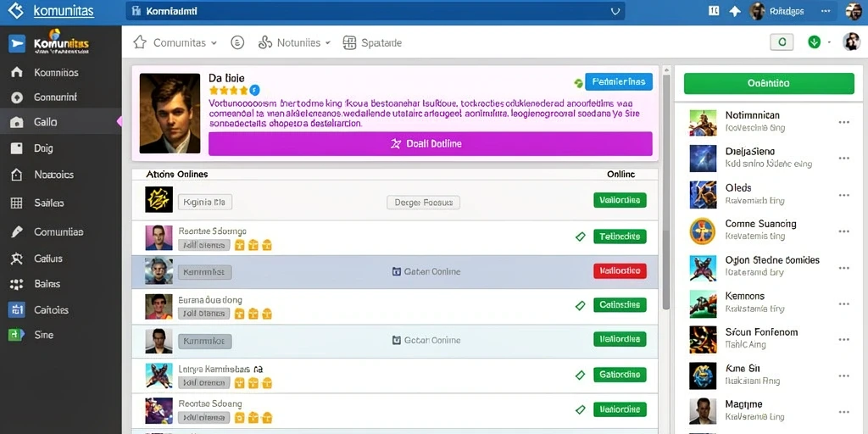Open options for Notimnnican in right list

[x=843, y=122]
